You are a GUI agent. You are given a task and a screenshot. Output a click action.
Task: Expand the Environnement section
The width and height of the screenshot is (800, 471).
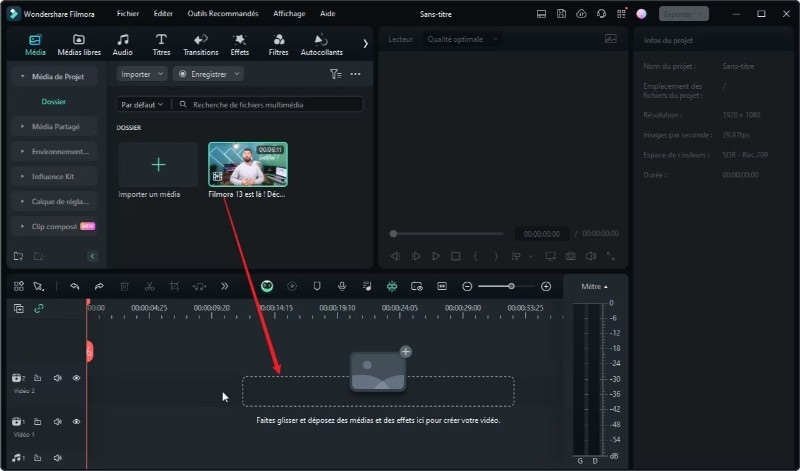(x=54, y=152)
